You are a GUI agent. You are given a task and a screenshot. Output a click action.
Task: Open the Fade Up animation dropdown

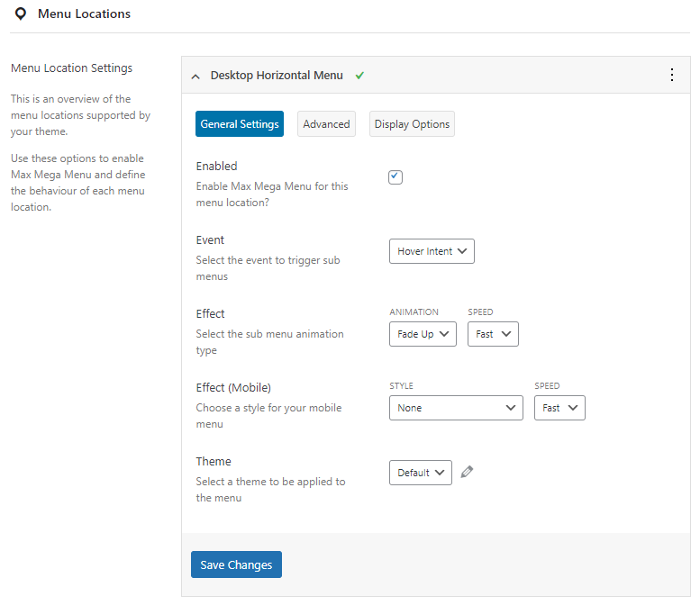click(x=423, y=334)
